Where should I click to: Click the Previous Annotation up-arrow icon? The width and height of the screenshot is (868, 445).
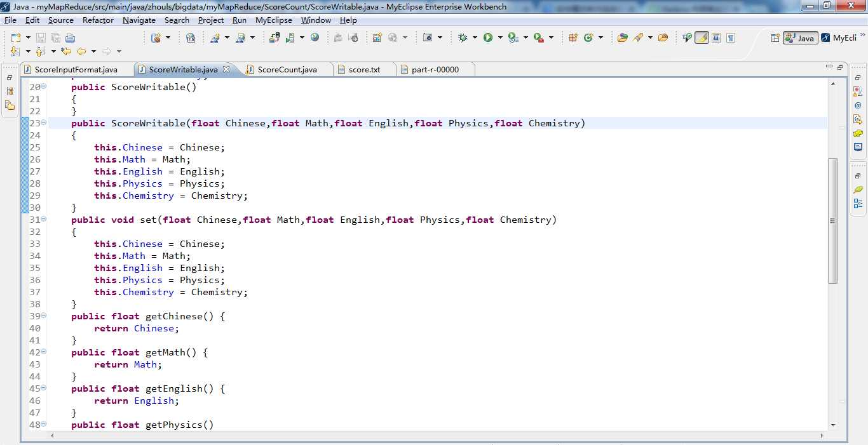tap(40, 51)
